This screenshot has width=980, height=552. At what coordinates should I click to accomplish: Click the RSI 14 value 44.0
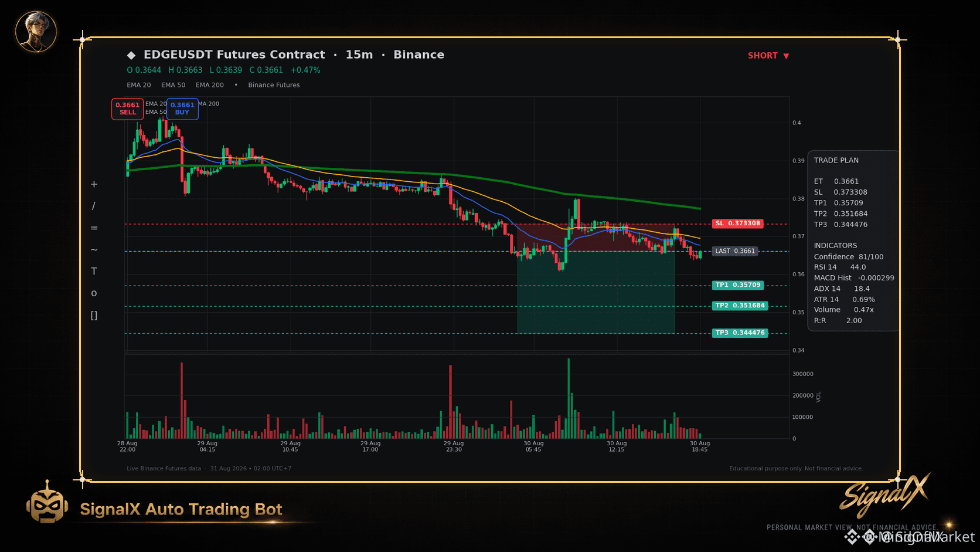point(858,267)
